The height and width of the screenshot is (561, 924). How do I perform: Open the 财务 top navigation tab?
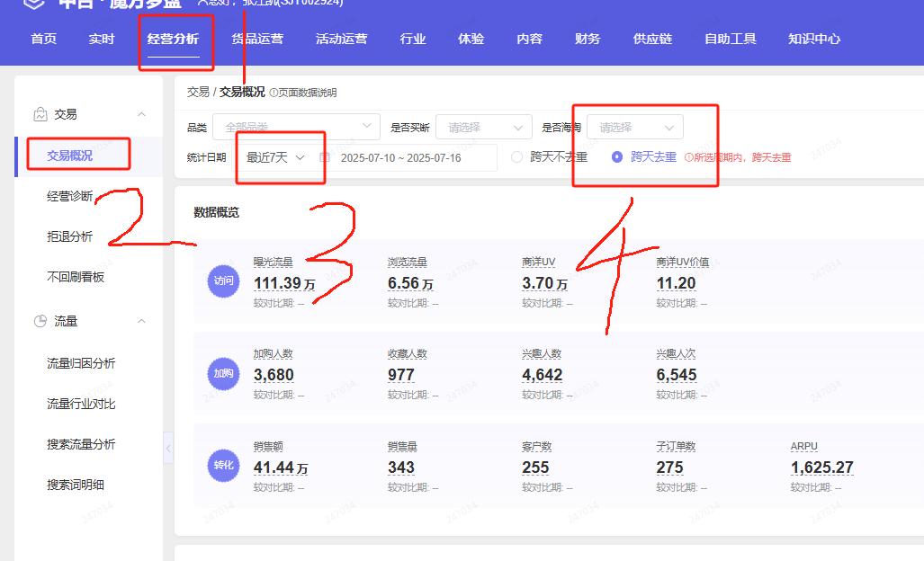pos(587,39)
